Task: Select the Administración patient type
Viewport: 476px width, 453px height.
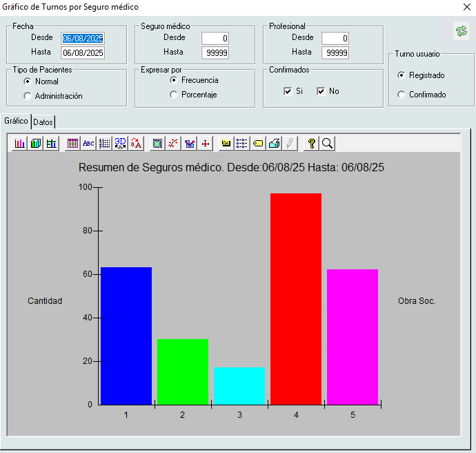Action: (28, 96)
